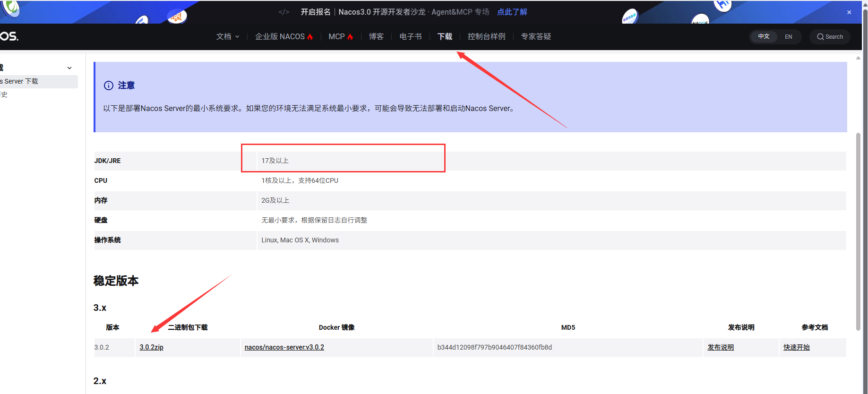Click the search magnifier icon
Image resolution: width=868 pixels, height=394 pixels.
(x=820, y=36)
